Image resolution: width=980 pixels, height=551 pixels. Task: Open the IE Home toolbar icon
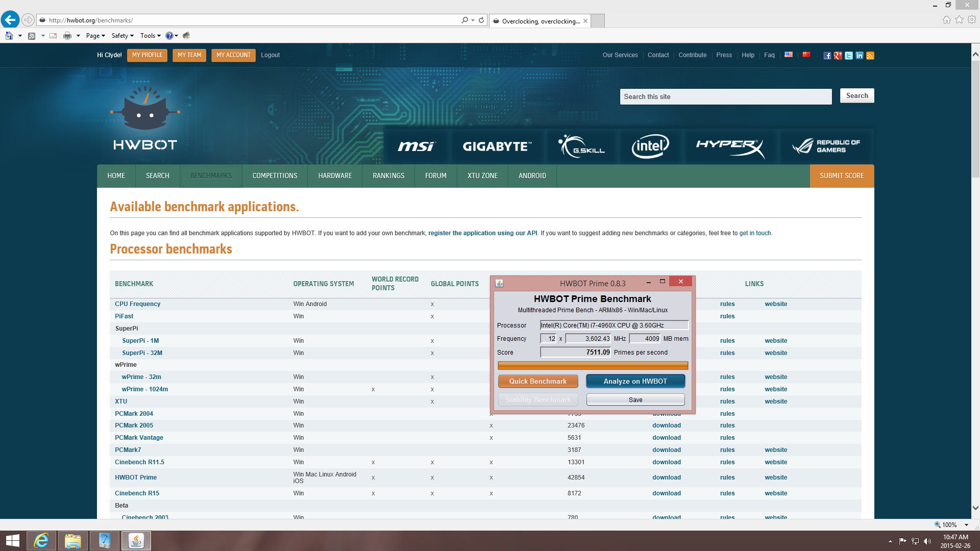pos(9,36)
